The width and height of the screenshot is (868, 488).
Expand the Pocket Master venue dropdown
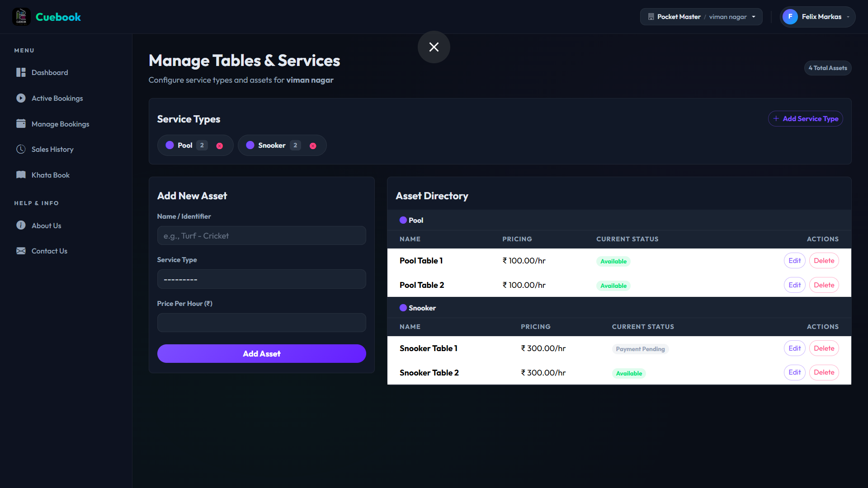pyautogui.click(x=701, y=17)
